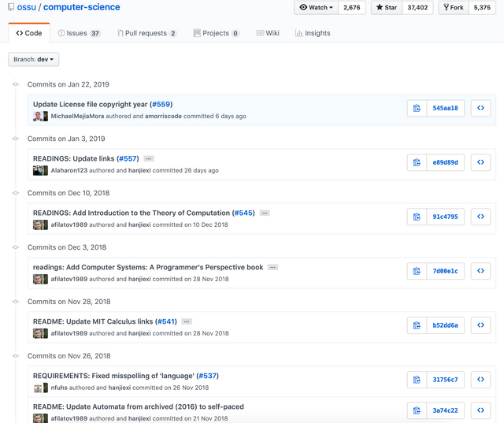This screenshot has height=423, width=504.
Task: Copy full SHA for commit 545aa18
Action: point(417,108)
